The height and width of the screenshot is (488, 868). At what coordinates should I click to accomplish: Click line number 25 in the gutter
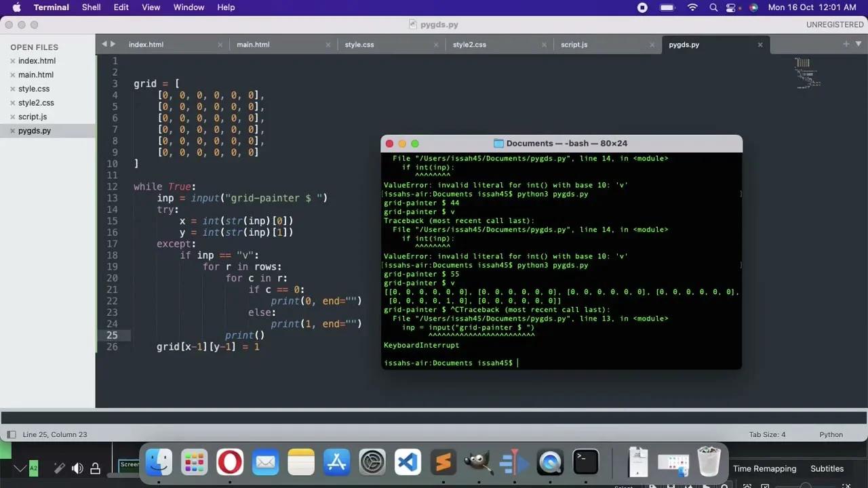coord(112,335)
